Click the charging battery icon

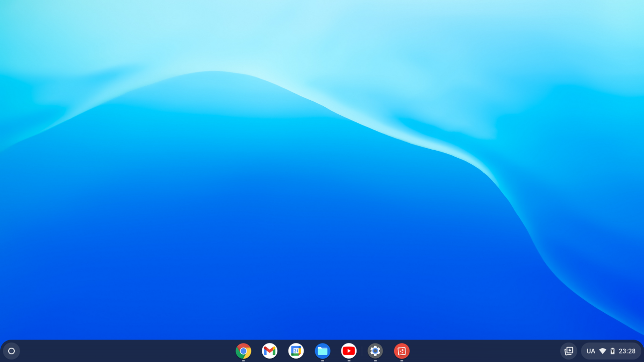[612, 351]
